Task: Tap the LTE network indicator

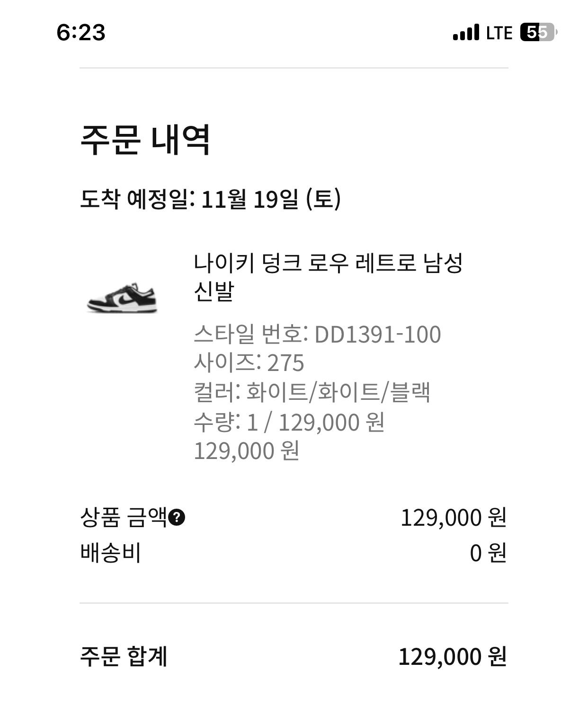Action: (x=499, y=33)
